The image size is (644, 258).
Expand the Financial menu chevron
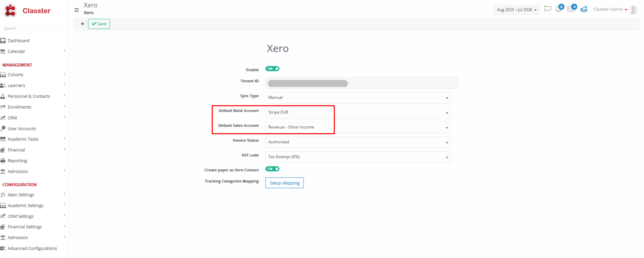pyautogui.click(x=65, y=149)
